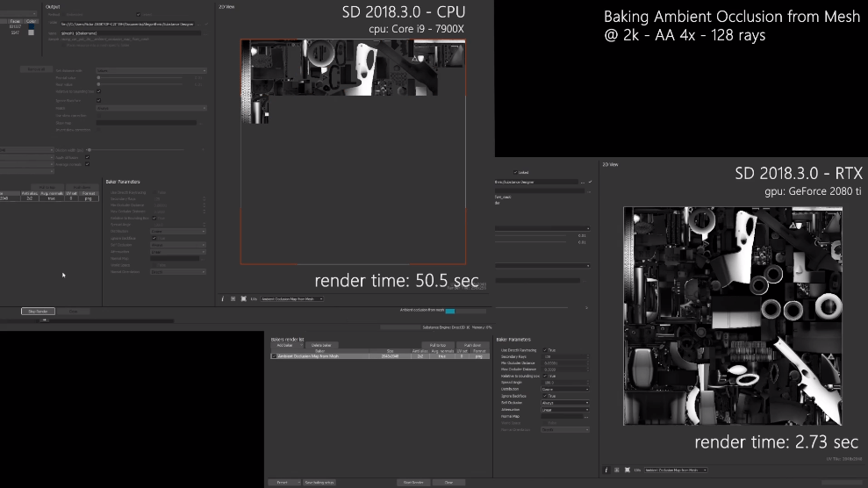This screenshot has width=868, height=488.
Task: Click the Delete baker button
Action: 321,345
